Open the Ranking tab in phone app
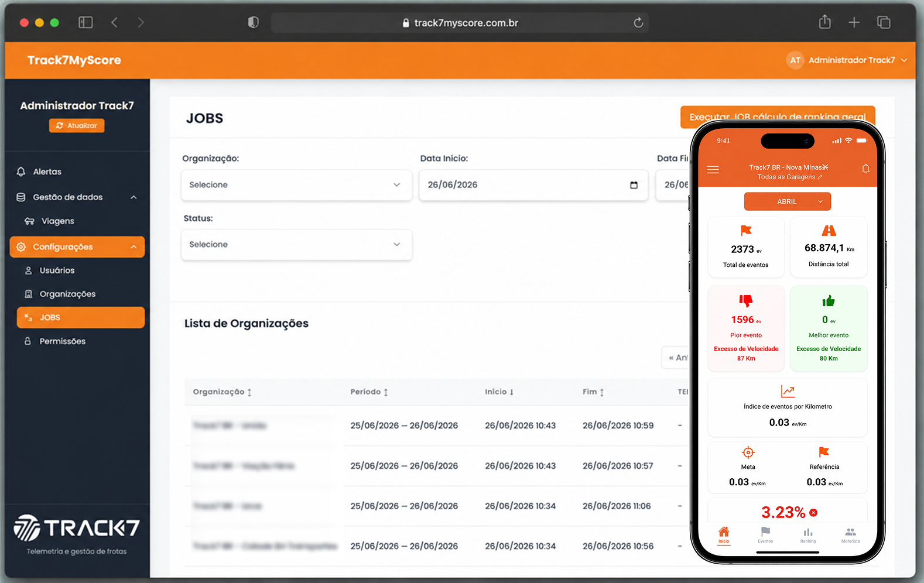The height and width of the screenshot is (583, 924). [x=808, y=535]
